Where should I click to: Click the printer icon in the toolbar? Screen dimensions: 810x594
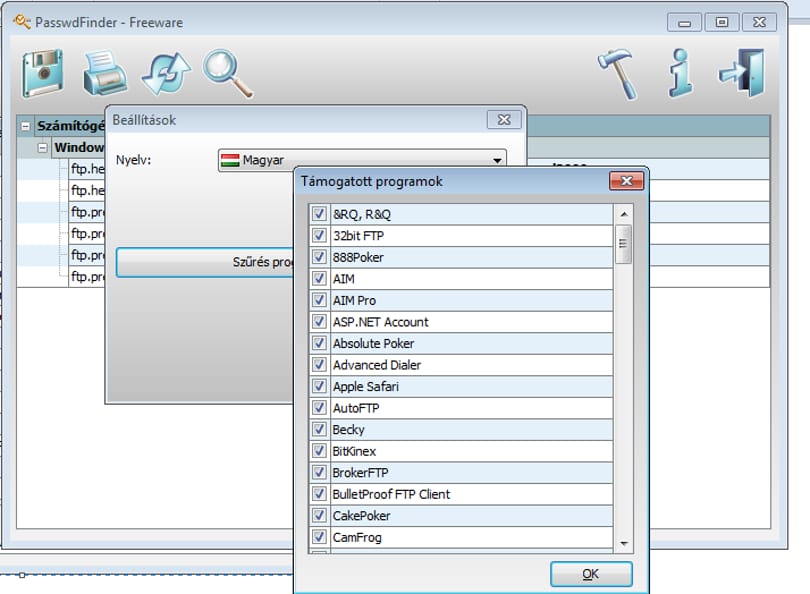105,73
